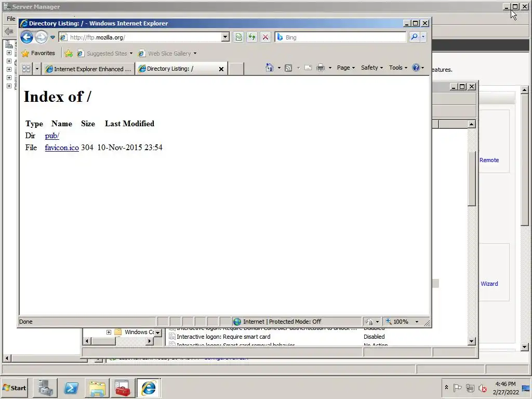Click the 100% zoom level button
This screenshot has height=399, width=532.
point(397,322)
